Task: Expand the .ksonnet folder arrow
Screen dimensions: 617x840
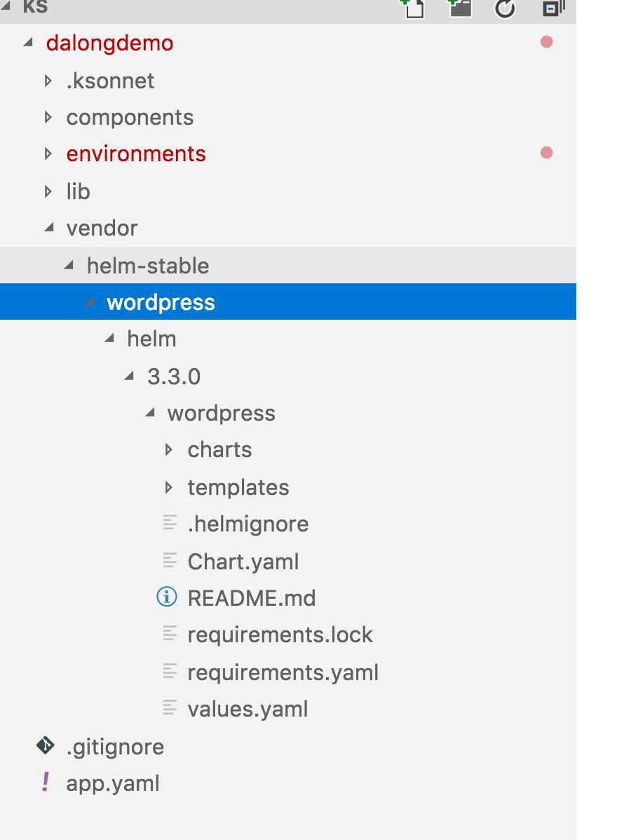Action: [x=48, y=81]
